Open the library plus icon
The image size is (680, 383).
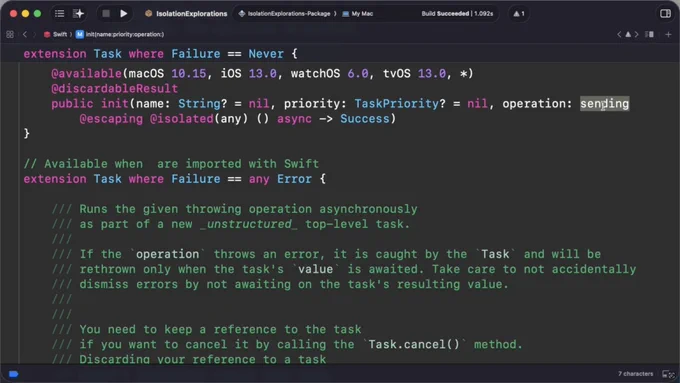coord(78,13)
